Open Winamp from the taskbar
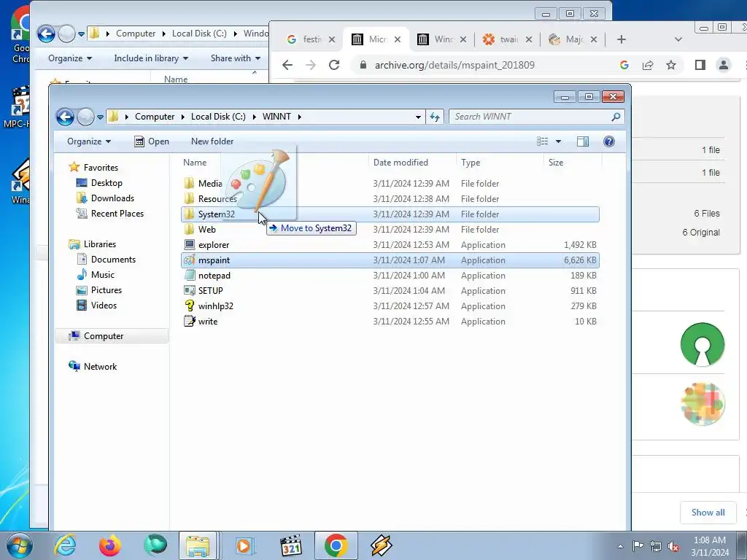Screen dimensions: 747x560 tap(381, 545)
